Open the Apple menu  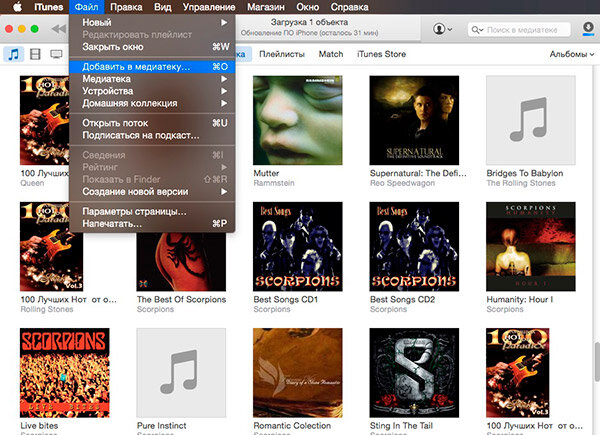pyautogui.click(x=17, y=7)
